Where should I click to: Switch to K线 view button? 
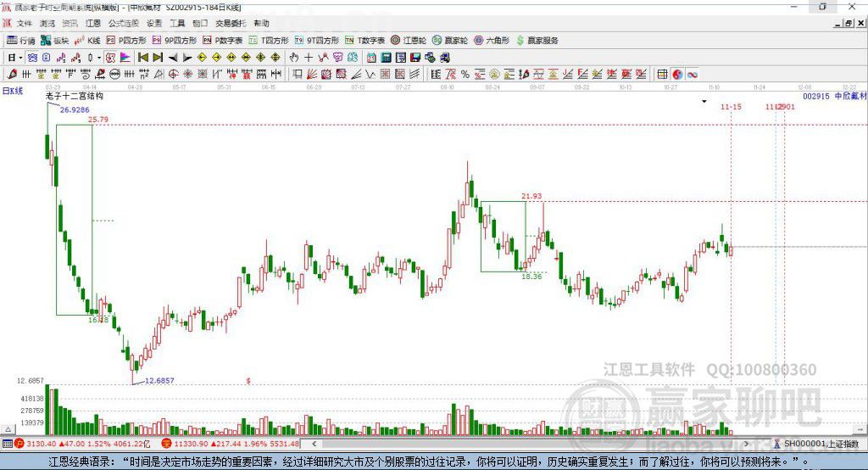[x=87, y=41]
